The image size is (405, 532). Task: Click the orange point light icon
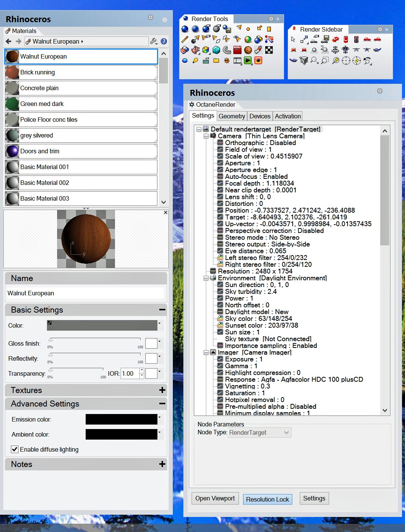coord(248,29)
